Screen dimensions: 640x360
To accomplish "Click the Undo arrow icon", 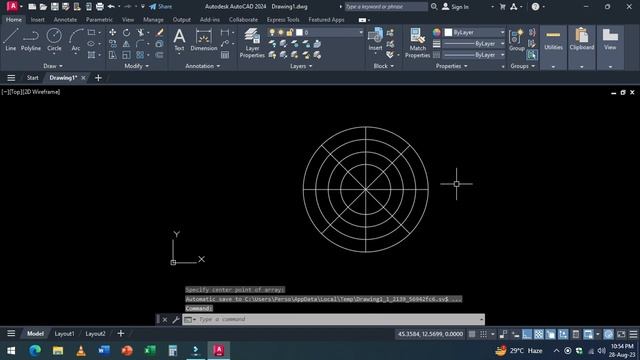I will (x=111, y=7).
